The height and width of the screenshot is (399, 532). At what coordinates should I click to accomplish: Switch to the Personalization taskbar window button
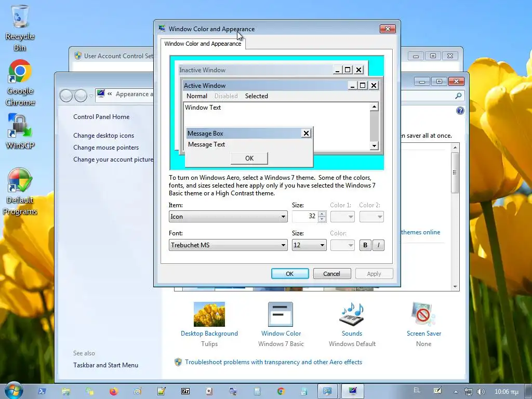tap(353, 391)
